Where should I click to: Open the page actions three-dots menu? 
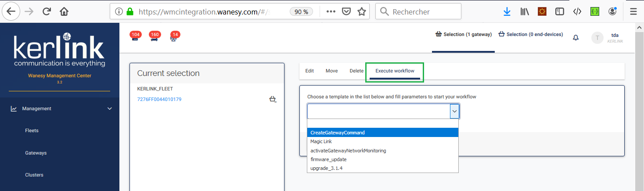point(331,12)
